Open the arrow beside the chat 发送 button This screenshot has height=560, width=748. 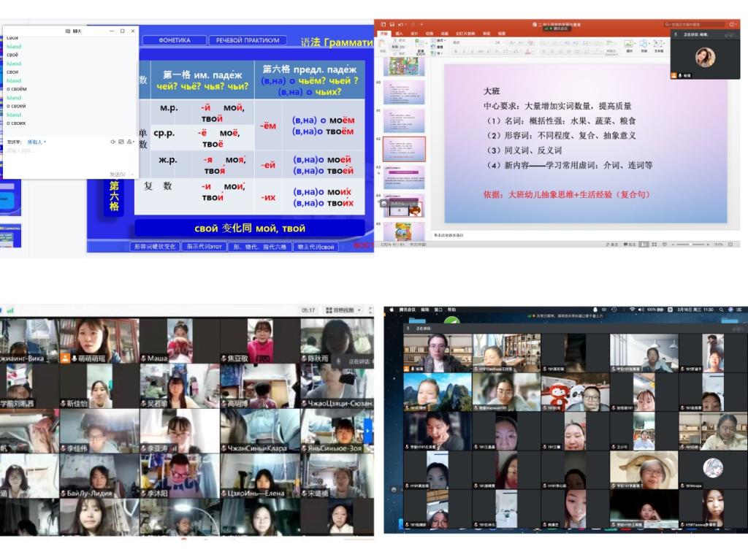132,174
